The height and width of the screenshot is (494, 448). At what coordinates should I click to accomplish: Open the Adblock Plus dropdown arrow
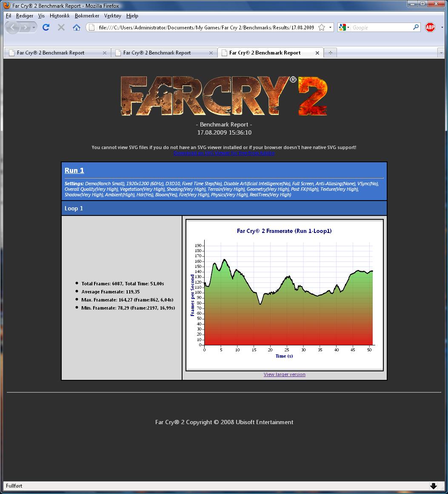(x=442, y=27)
